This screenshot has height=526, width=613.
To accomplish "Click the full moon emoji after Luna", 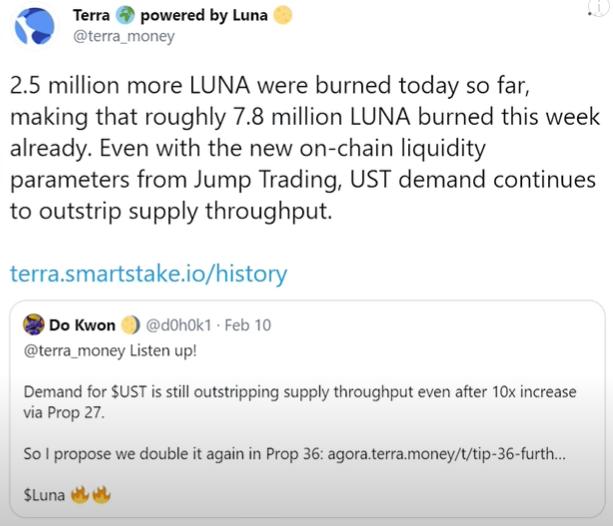I will (x=282, y=15).
